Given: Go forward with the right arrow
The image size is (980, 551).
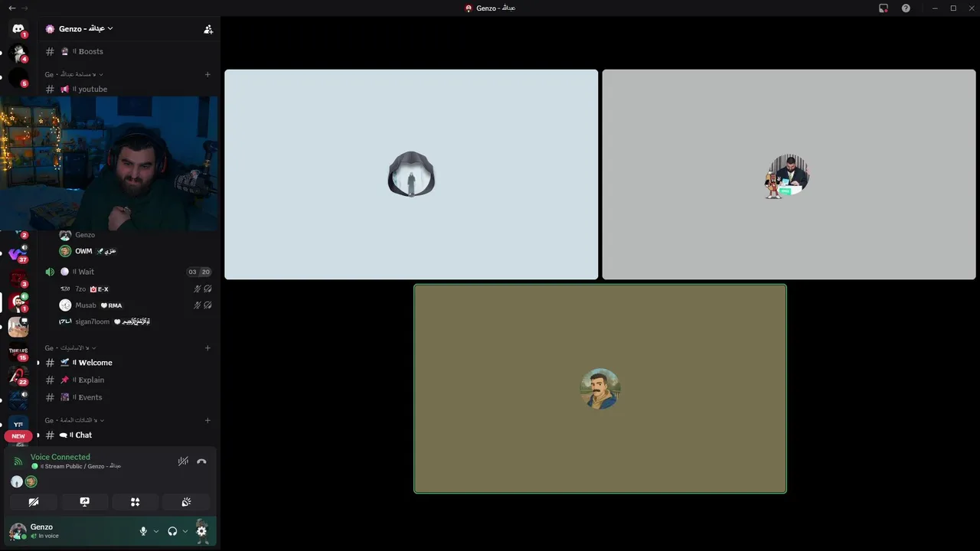Looking at the screenshot, I should [24, 8].
